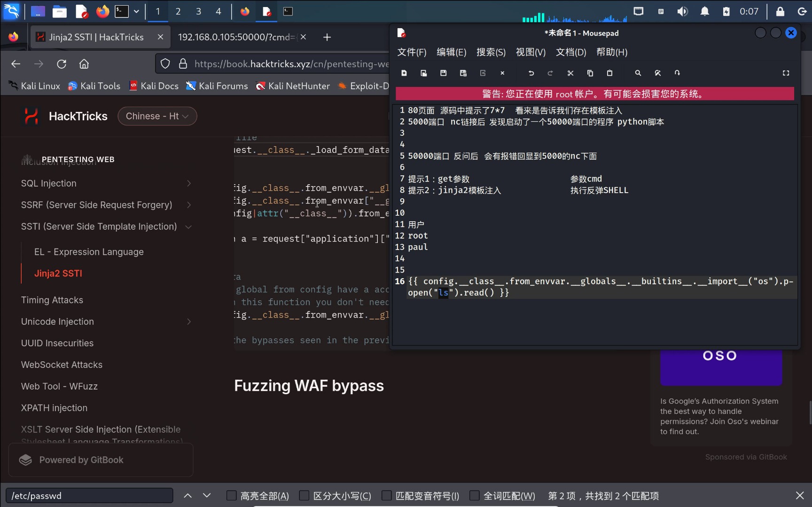Click the Open file icon in Mousepad

[x=424, y=73]
